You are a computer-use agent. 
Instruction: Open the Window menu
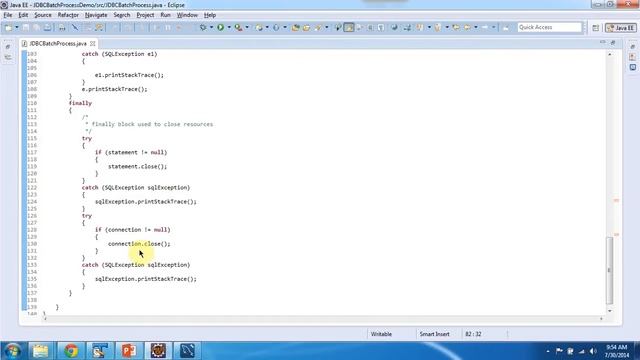pyautogui.click(x=187, y=15)
